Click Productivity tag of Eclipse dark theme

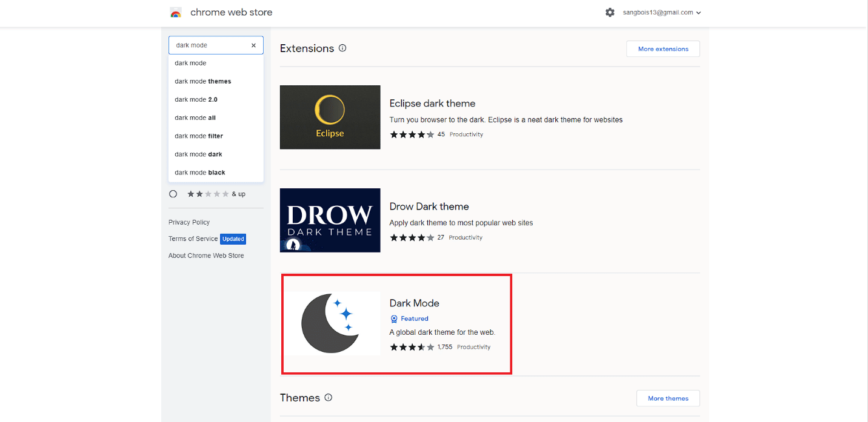click(466, 134)
